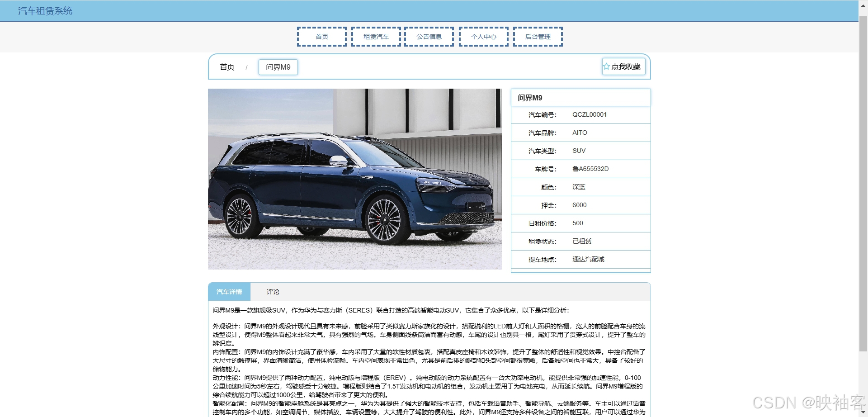Click the 提车地点 label
868x417 pixels.
tap(542, 260)
